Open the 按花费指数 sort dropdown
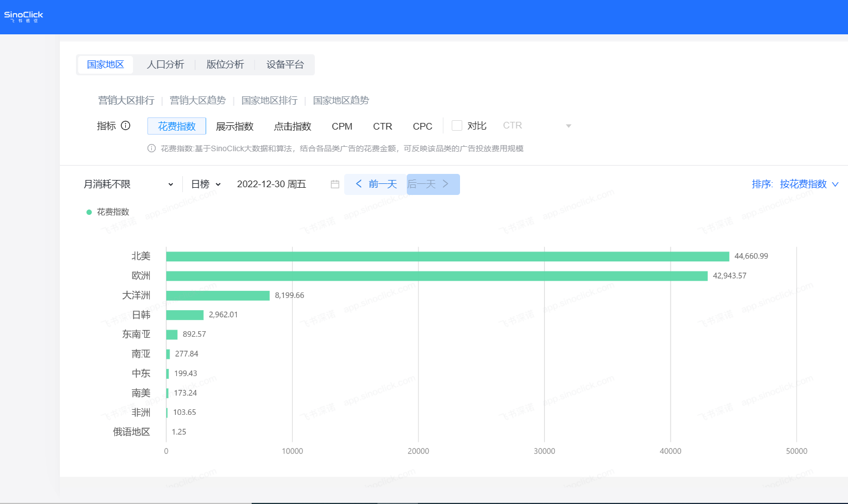Viewport: 848px width, 504px height. pos(809,184)
